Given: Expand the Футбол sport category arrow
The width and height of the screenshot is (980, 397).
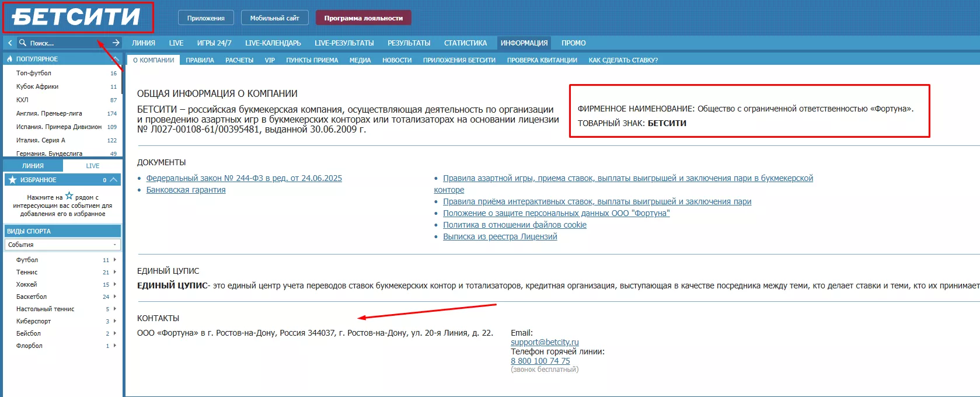Looking at the screenshot, I should click(115, 260).
